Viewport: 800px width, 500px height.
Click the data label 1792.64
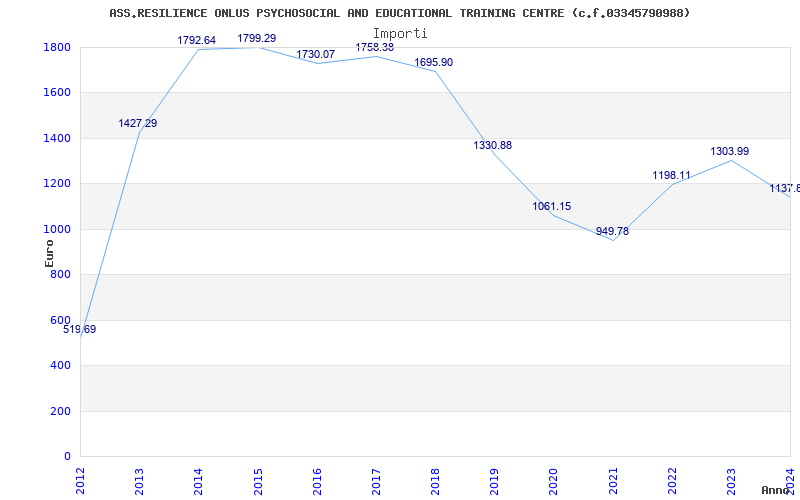coord(196,40)
